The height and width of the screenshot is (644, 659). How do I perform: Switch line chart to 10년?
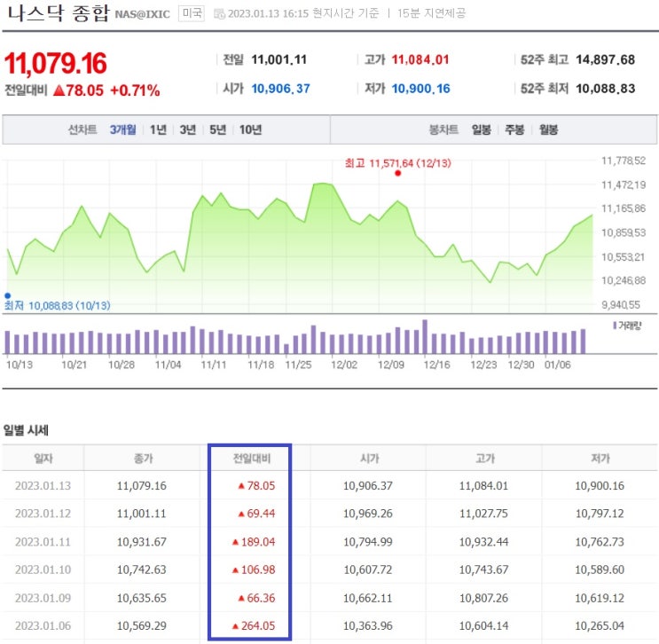click(250, 130)
